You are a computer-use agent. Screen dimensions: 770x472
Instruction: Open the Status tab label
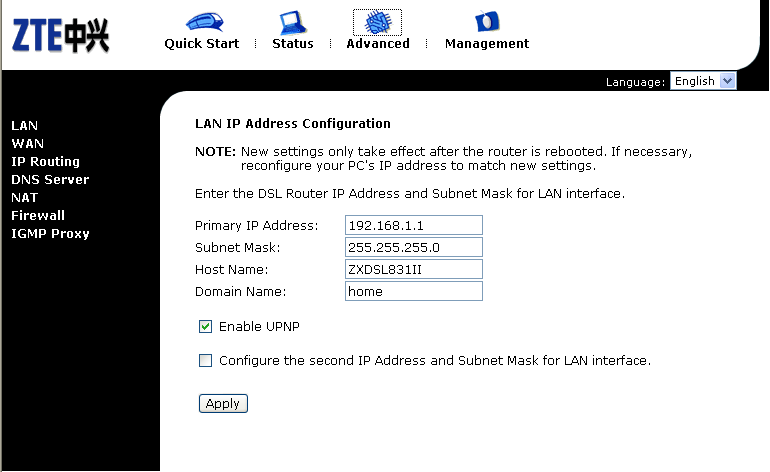[293, 44]
